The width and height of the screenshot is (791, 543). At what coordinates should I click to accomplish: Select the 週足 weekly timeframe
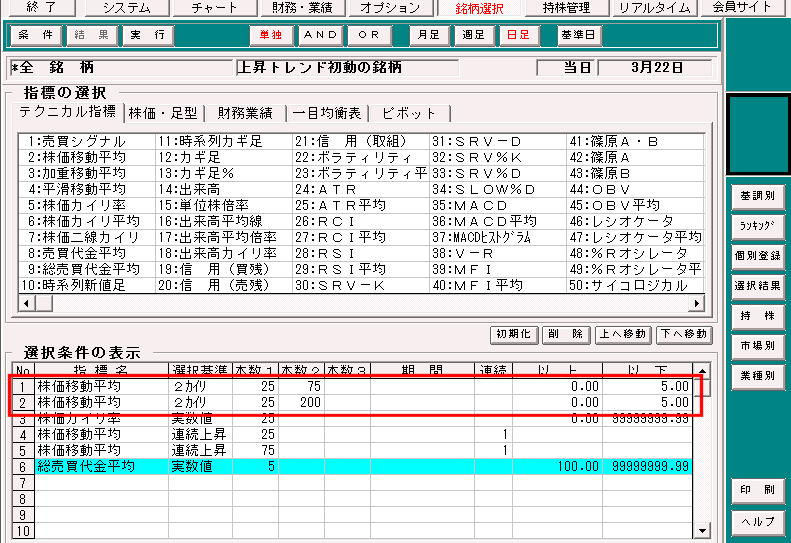pos(473,35)
